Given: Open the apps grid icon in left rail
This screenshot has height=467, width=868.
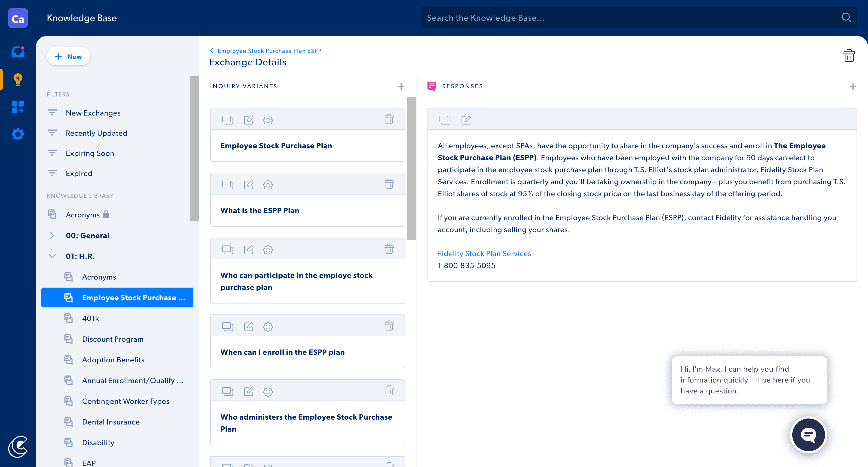Looking at the screenshot, I should (x=18, y=107).
